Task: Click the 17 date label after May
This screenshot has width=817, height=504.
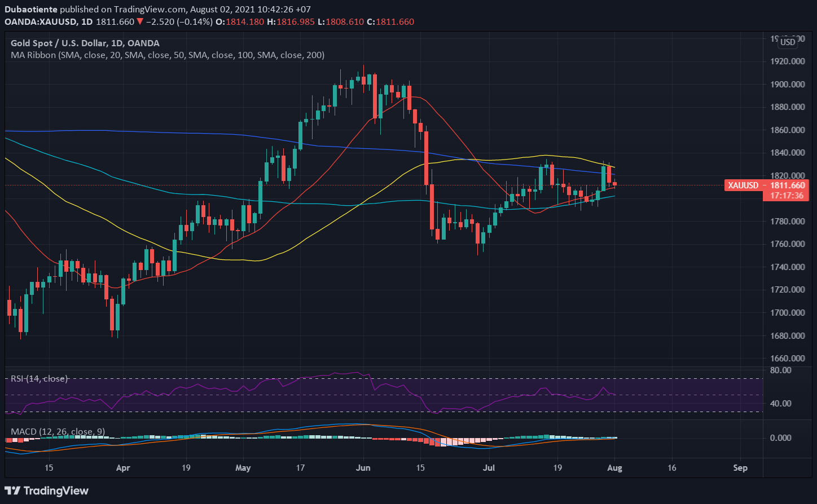Action: tap(300, 468)
